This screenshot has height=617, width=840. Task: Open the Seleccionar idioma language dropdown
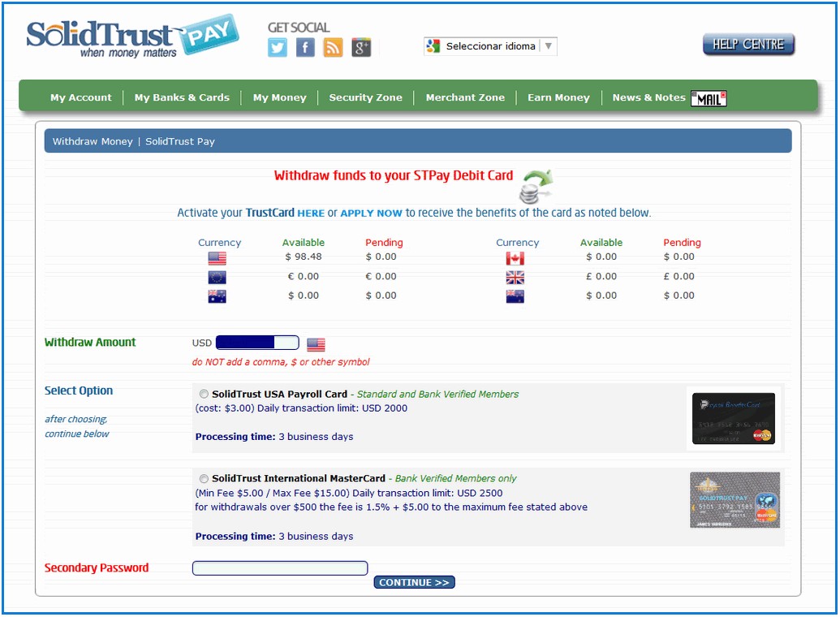click(490, 46)
